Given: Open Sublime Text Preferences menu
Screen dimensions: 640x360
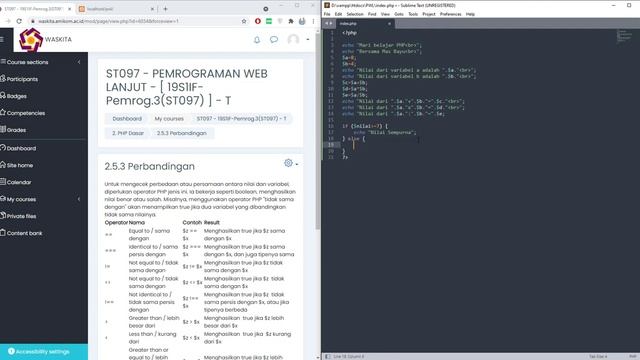Looking at the screenshot, I should 450,14.
